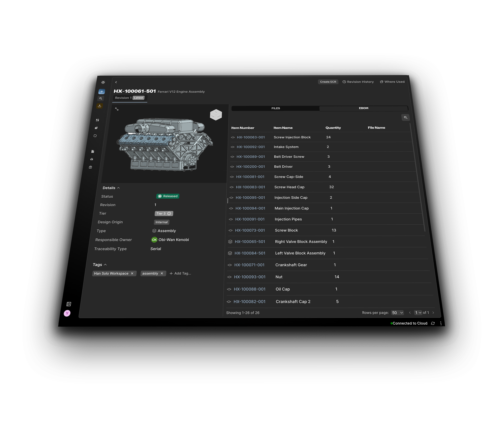Open the Upload tool in the sidebar
Image resolution: width=504 pixels, height=430 pixels.
click(x=99, y=106)
